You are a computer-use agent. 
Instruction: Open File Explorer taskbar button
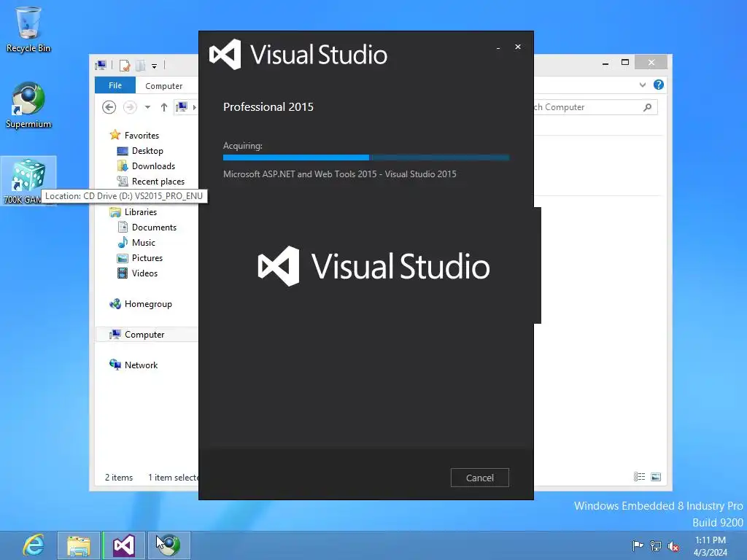tap(79, 545)
